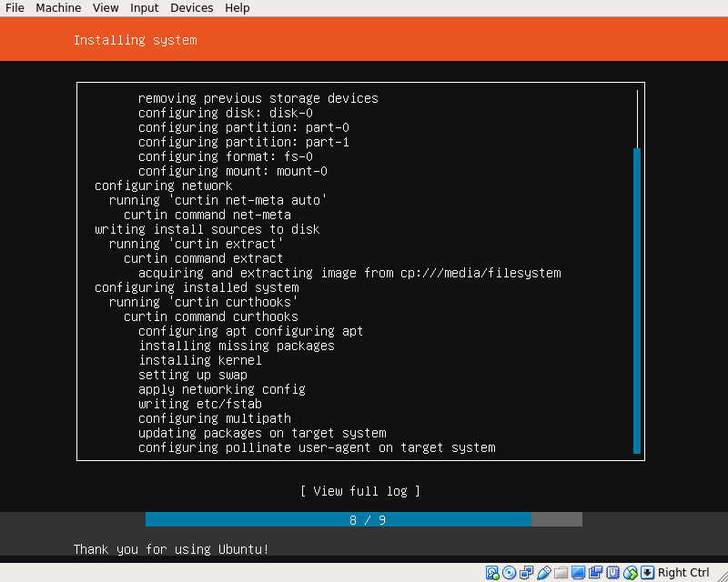Click the log panel's blue scrollbar

(x=637, y=300)
